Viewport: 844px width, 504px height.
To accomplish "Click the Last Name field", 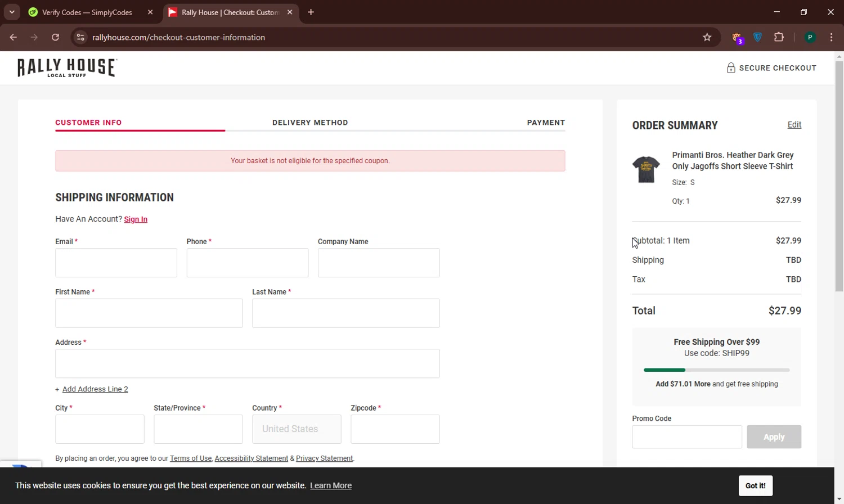I will pyautogui.click(x=346, y=313).
